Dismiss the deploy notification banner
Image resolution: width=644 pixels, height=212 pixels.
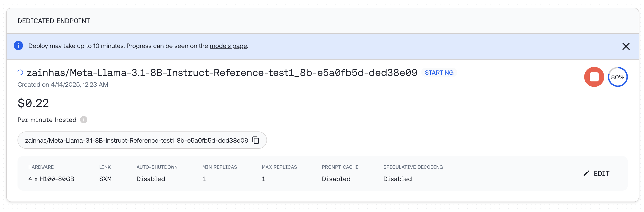coord(626,46)
